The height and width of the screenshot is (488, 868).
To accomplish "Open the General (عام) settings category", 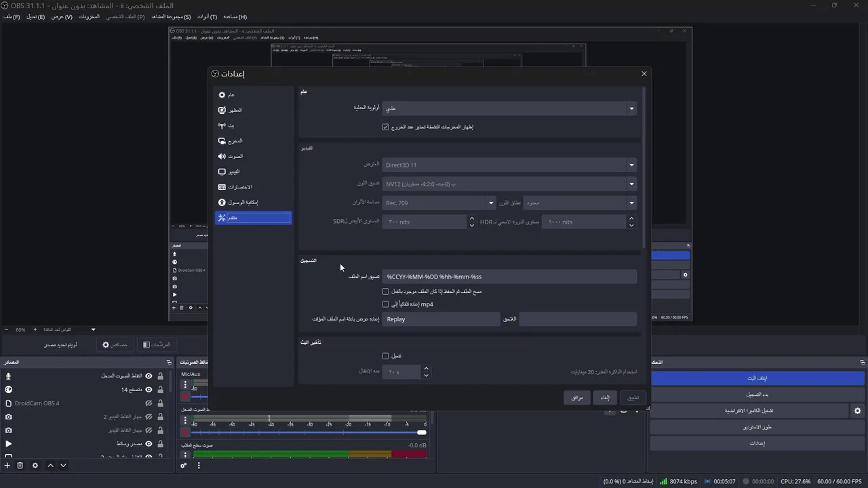I will pyautogui.click(x=253, y=95).
